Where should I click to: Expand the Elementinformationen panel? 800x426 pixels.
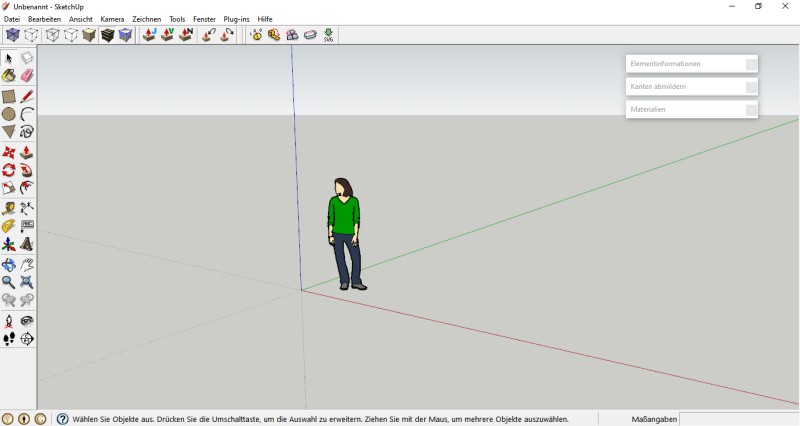[x=691, y=64]
